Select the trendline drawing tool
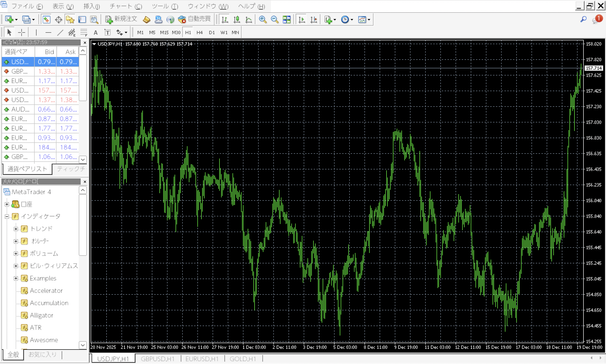The height and width of the screenshot is (364, 606). pos(60,32)
